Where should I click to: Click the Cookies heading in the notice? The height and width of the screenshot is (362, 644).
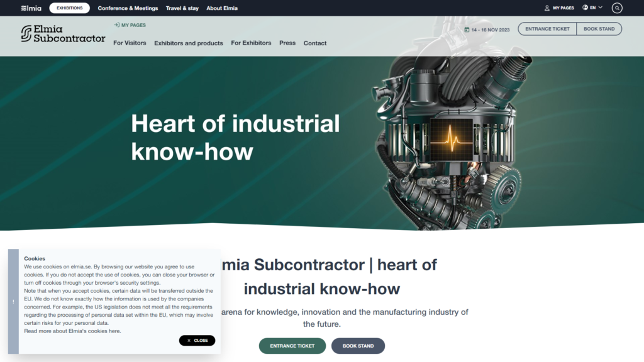point(35,258)
